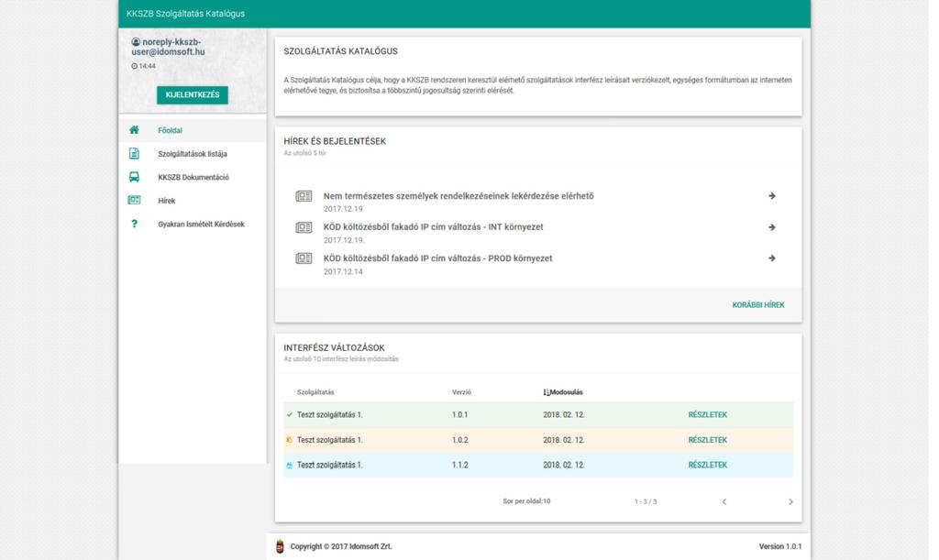
Task: Click blue status icon for version 1.1.2
Action: click(x=289, y=465)
